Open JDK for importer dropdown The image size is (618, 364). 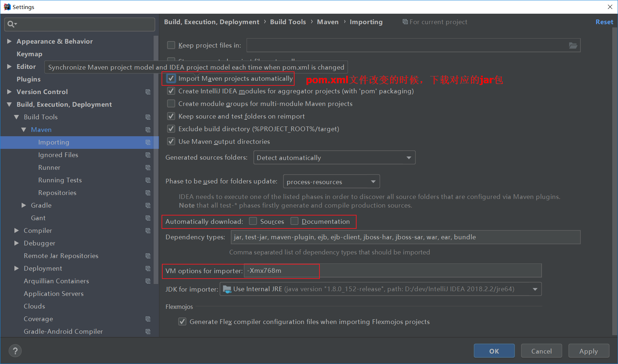380,289
